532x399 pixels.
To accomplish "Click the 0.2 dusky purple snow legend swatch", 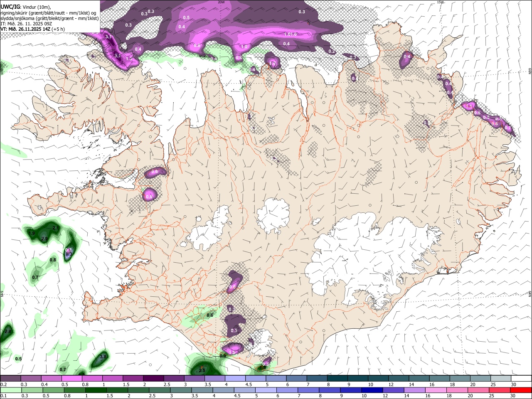I will click(x=10, y=379).
